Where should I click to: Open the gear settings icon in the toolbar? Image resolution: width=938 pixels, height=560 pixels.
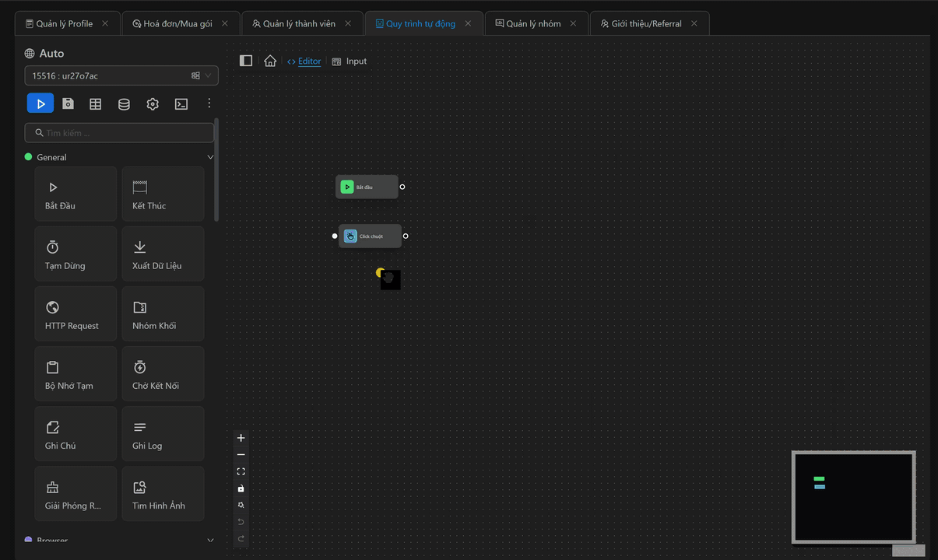(x=153, y=103)
